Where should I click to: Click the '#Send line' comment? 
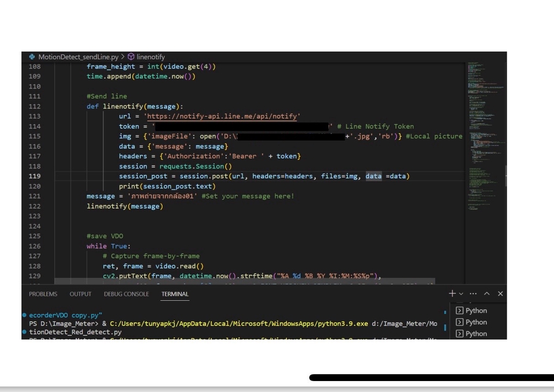(107, 96)
